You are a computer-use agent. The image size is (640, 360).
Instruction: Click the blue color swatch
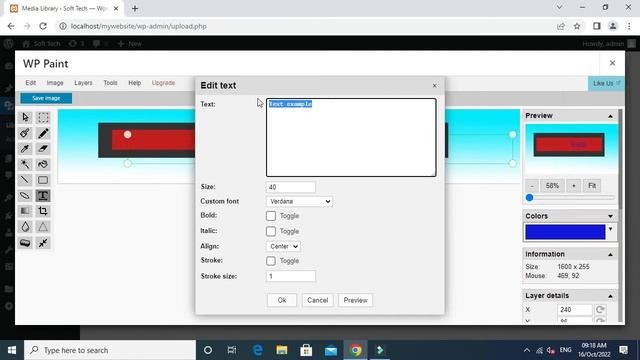(565, 232)
